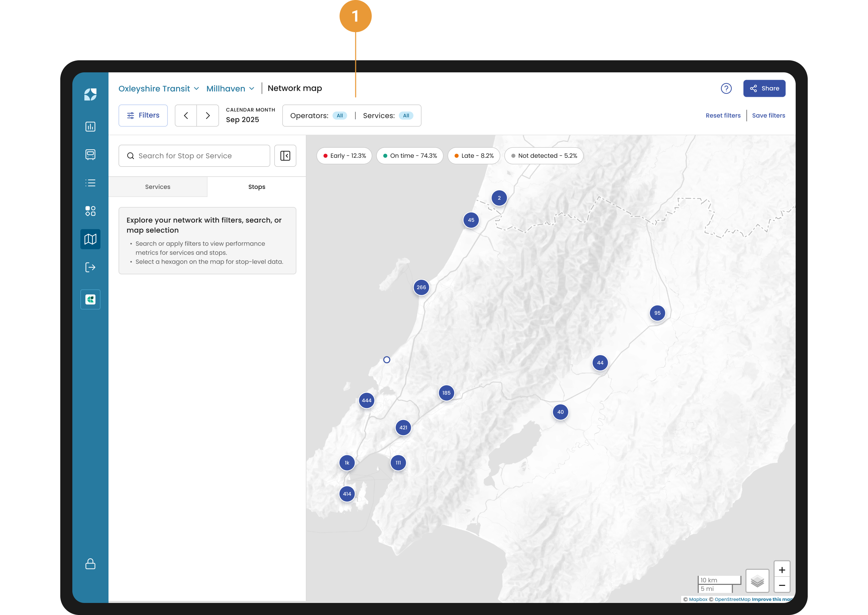
Task: Open the bus vehicles sidebar icon
Action: (x=90, y=154)
